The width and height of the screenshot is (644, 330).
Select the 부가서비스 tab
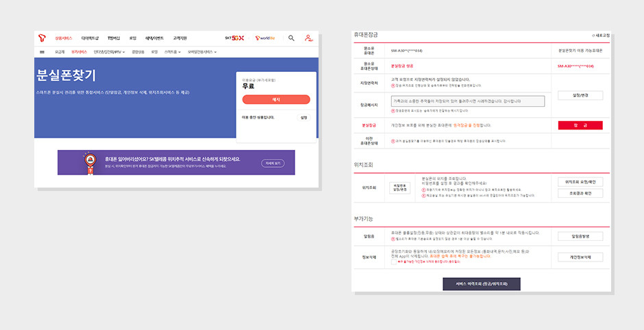[79, 52]
